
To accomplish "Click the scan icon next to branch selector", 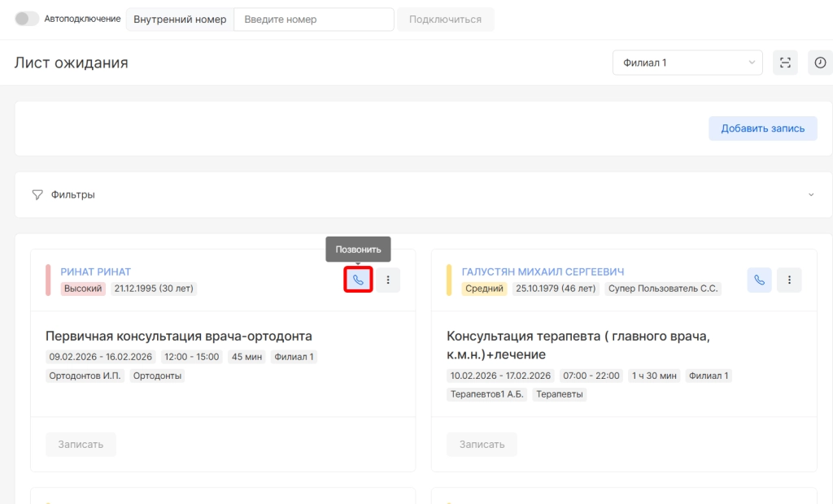I will pyautogui.click(x=785, y=63).
